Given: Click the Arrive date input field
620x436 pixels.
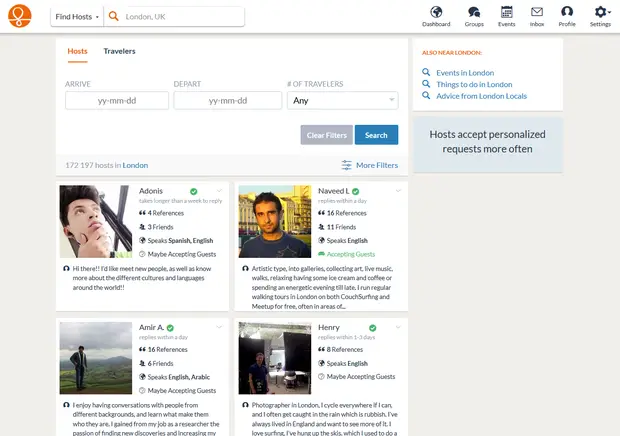Looking at the screenshot, I should click(116, 100).
